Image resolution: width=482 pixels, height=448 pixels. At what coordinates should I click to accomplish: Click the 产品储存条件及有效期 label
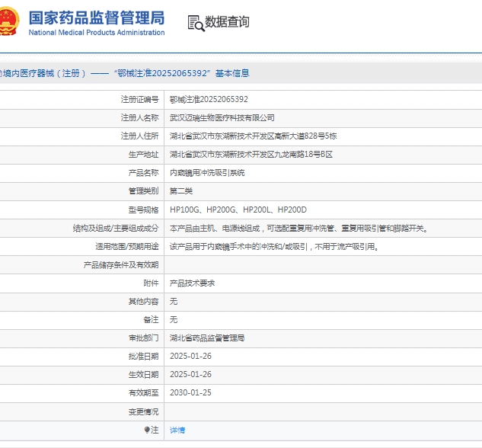121,264
